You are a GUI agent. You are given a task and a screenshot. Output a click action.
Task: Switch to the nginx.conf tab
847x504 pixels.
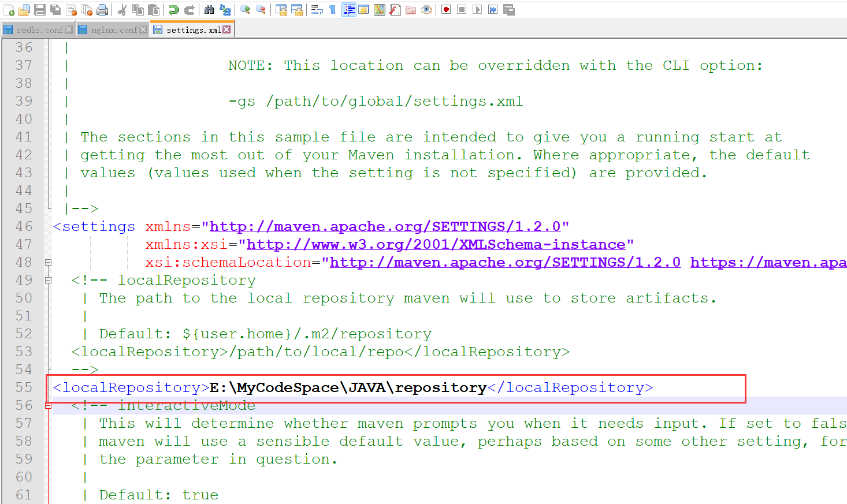point(113,29)
